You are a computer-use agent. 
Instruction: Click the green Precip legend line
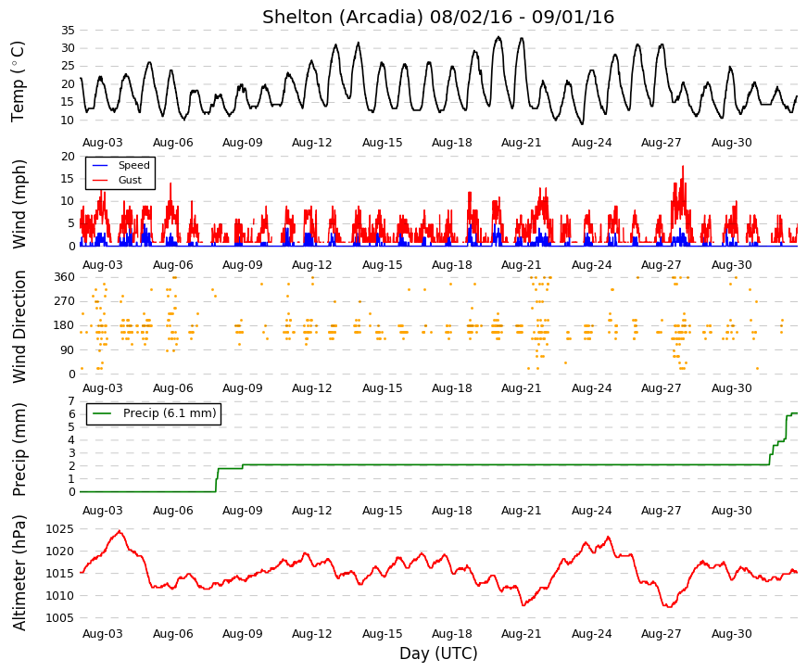click(x=102, y=413)
